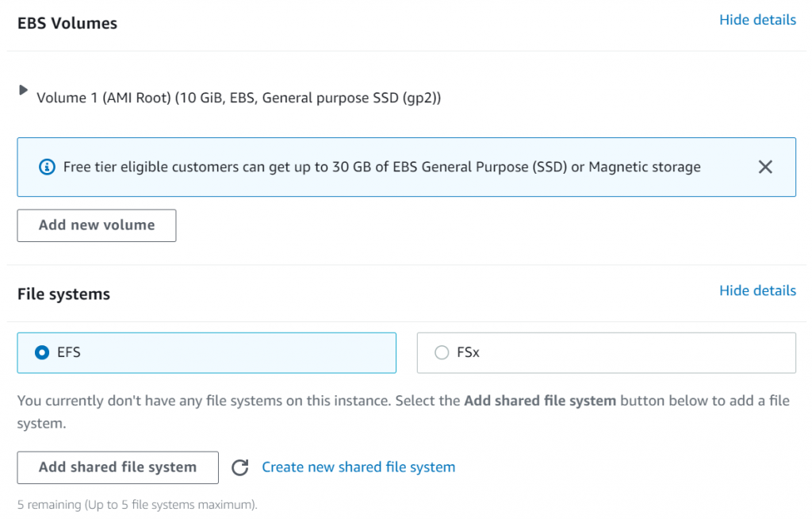The height and width of the screenshot is (519, 812).
Task: Choose the FSx file system option
Action: [442, 352]
